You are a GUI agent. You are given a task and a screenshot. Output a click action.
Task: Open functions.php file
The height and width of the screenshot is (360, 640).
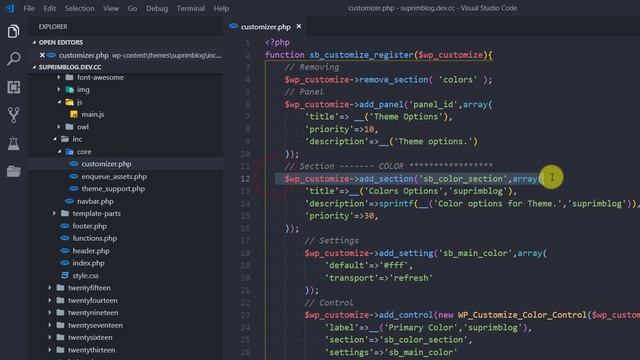(94, 238)
